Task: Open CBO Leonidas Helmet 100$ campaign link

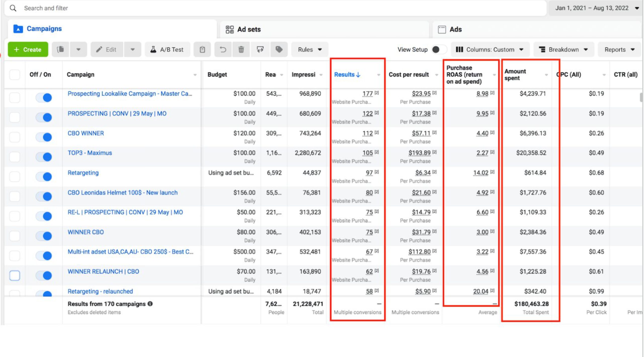Action: [x=123, y=193]
